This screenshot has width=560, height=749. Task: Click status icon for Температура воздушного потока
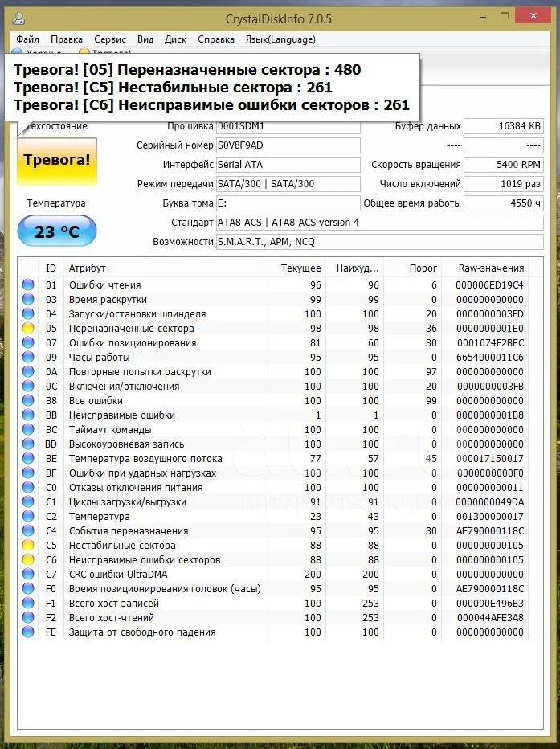pyautogui.click(x=28, y=458)
